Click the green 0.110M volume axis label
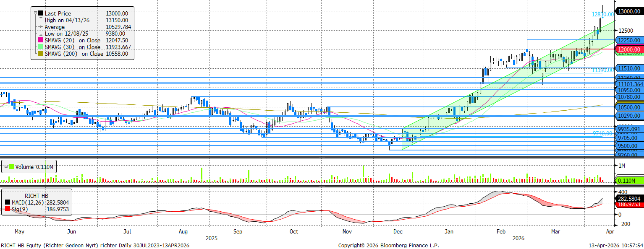Screen dimensions: 644x249 coord(629,181)
